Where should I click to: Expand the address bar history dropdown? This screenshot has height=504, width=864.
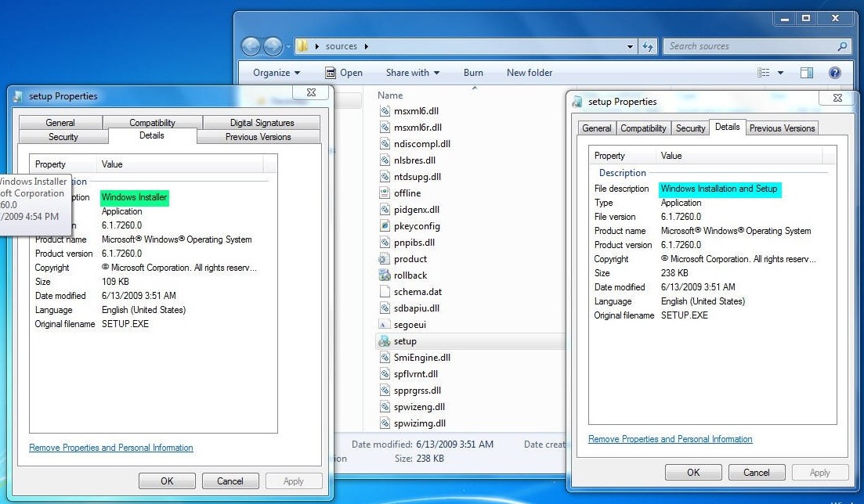point(630,47)
